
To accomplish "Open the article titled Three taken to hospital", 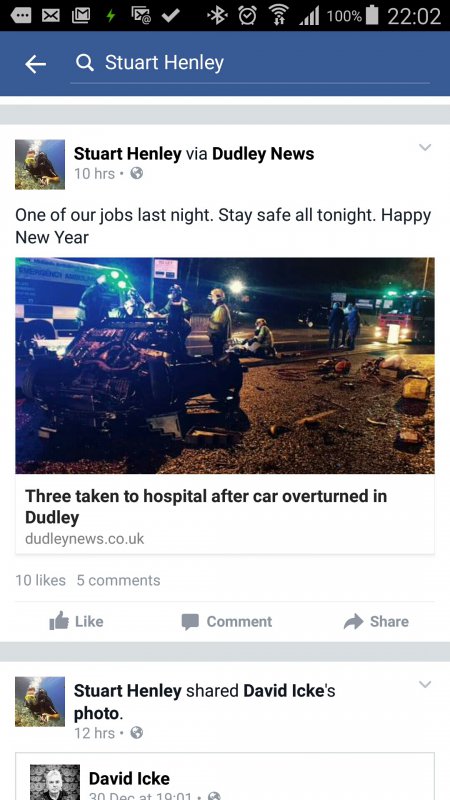I will click(x=206, y=506).
